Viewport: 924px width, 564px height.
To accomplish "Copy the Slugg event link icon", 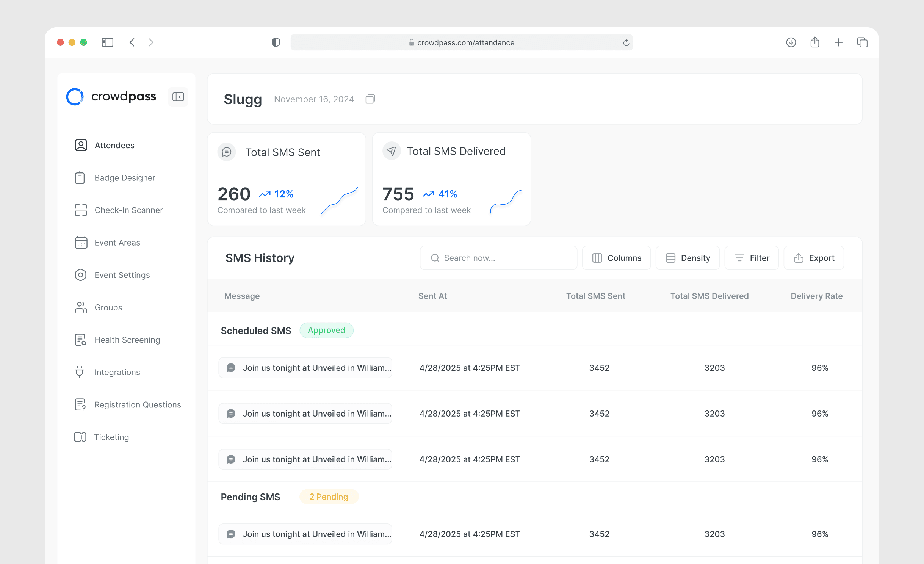I will point(370,99).
